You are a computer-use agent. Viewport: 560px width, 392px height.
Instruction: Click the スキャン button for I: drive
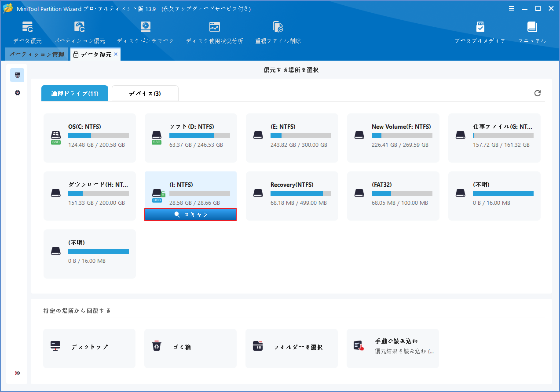pyautogui.click(x=190, y=214)
